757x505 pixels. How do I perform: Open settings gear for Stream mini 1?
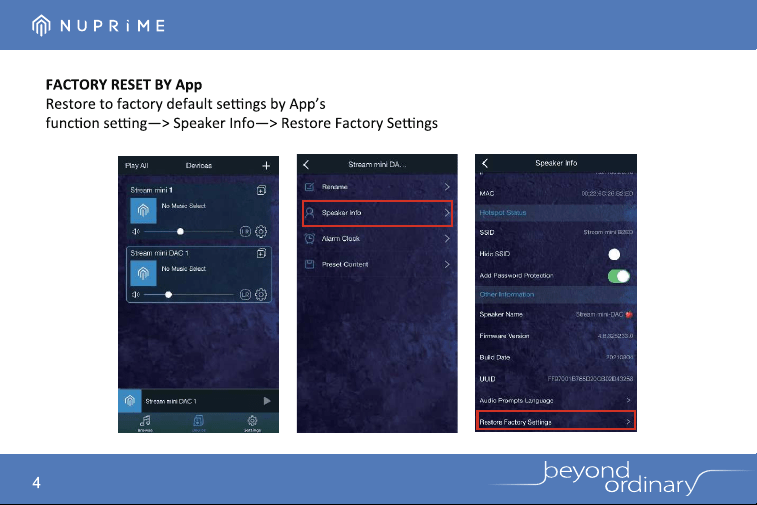pos(261,232)
